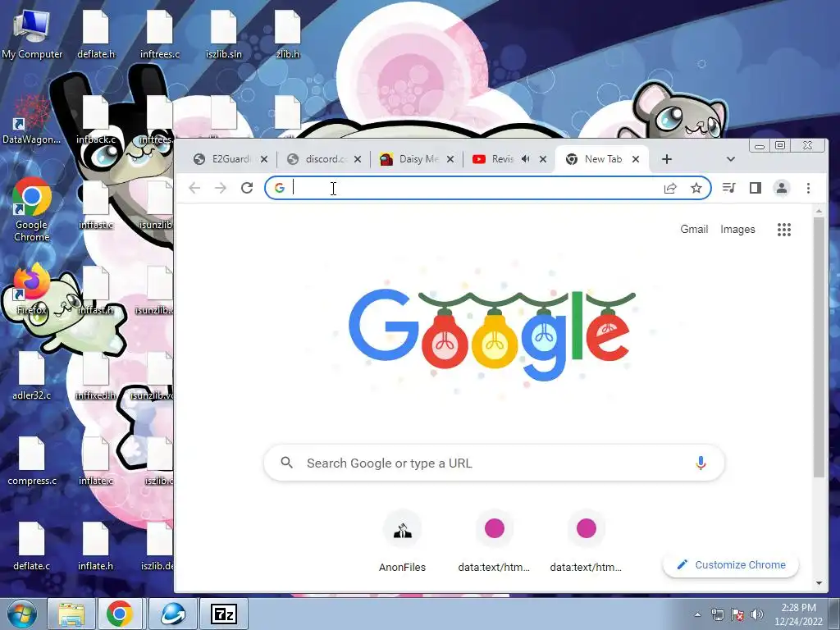Focus the Search Google or type a URL box
840x630 pixels.
point(494,463)
